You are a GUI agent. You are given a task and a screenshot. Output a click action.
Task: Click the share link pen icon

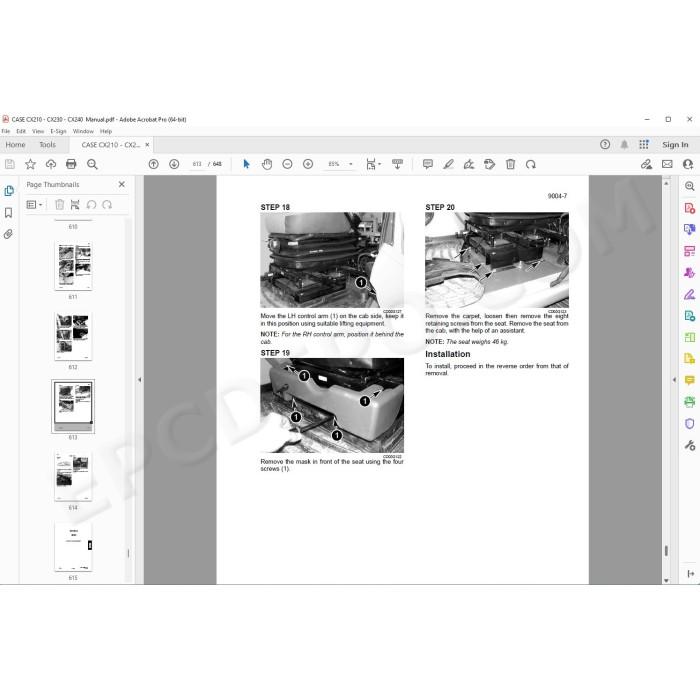tap(646, 164)
